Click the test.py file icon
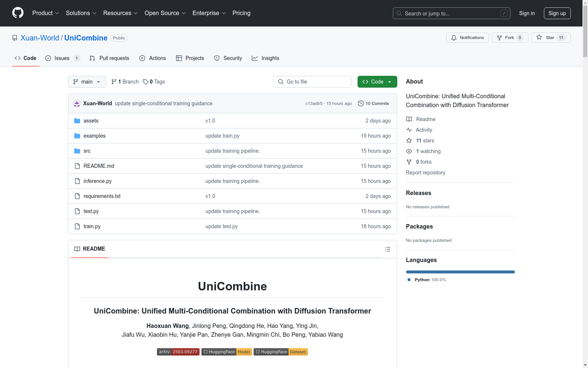 pos(77,211)
